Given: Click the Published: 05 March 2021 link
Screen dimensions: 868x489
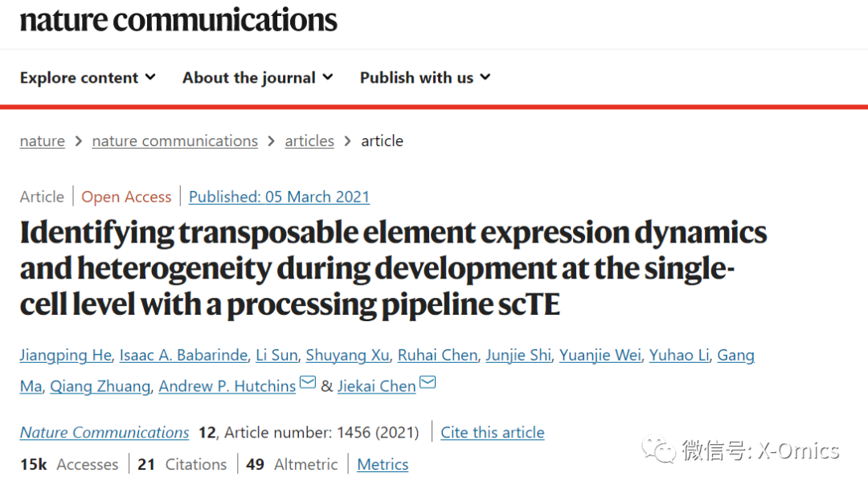Looking at the screenshot, I should [279, 197].
